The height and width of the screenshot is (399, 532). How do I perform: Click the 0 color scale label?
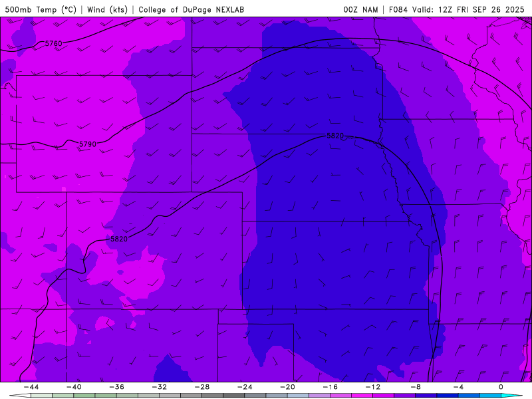coord(501,387)
